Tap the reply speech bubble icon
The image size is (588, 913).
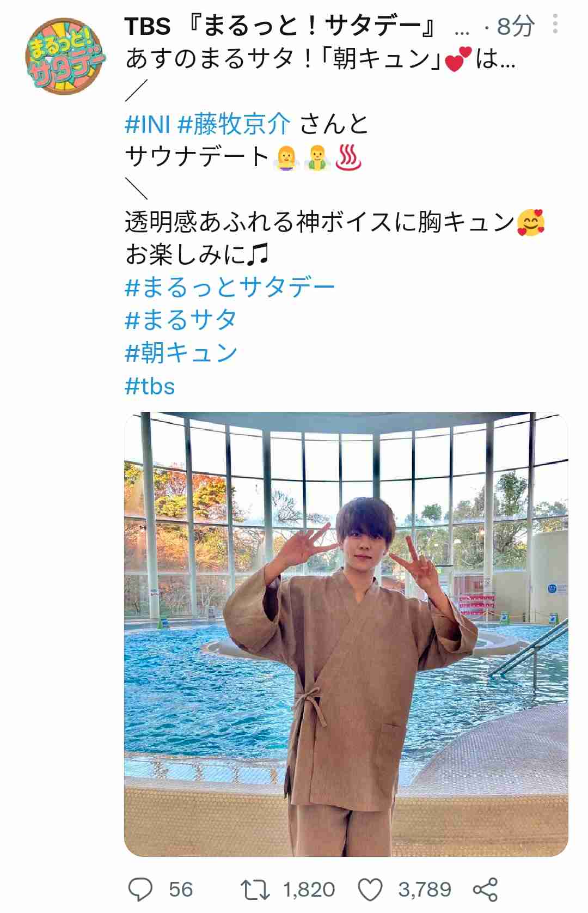pos(140,889)
